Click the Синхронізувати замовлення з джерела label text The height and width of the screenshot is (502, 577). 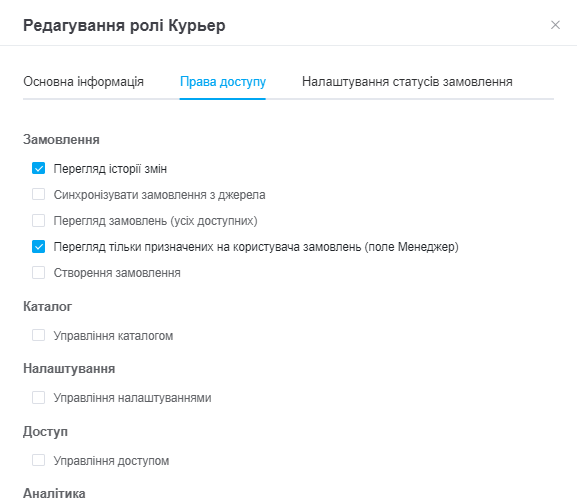click(x=159, y=195)
